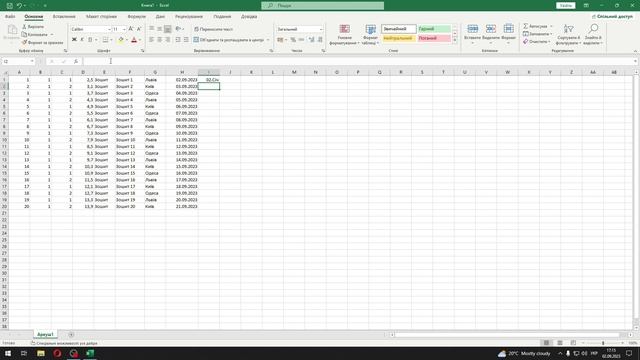The image size is (640, 360).
Task: Expand the fill color dropdown arrow
Action: pyautogui.click(x=127, y=40)
